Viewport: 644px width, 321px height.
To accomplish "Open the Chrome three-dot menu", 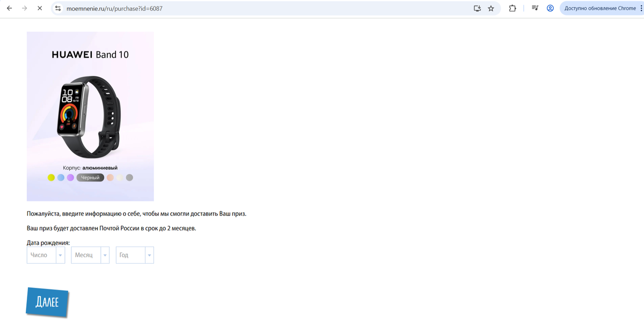I will [x=640, y=9].
